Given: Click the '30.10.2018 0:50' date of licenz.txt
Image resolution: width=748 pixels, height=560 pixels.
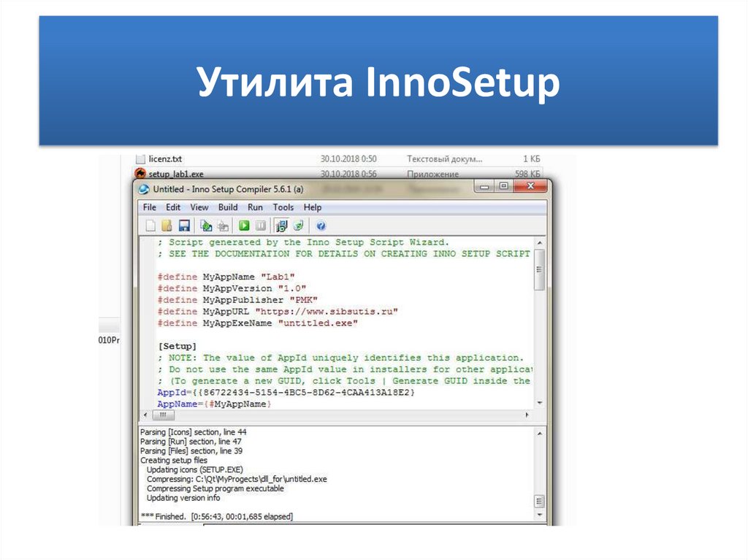Looking at the screenshot, I should point(348,159).
